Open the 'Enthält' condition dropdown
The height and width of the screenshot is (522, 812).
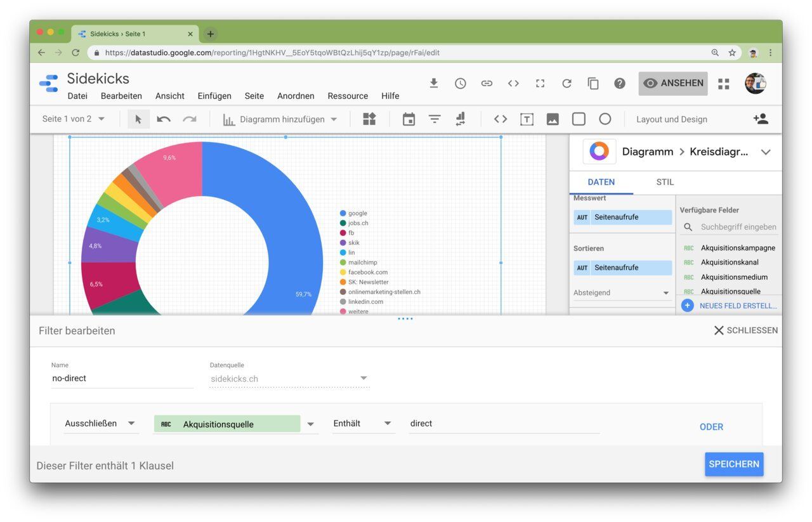(363, 424)
